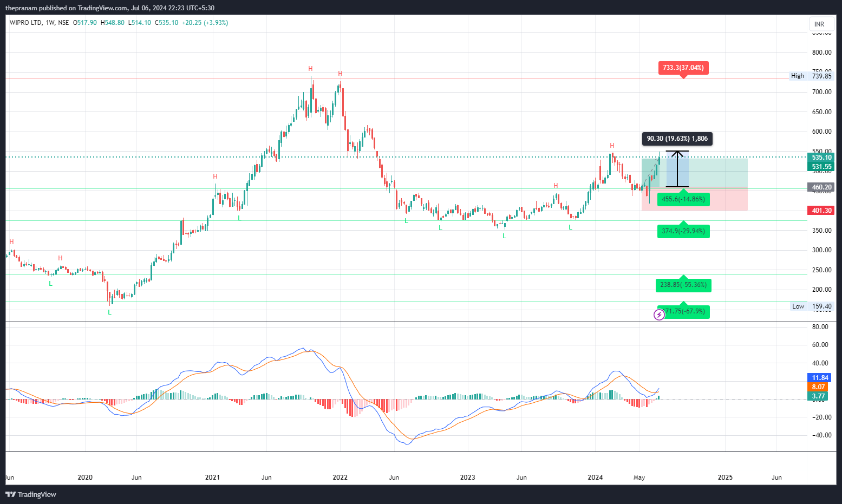Click the red 401.30 stop price tag
Viewport: 842px width, 504px height.
(x=821, y=211)
